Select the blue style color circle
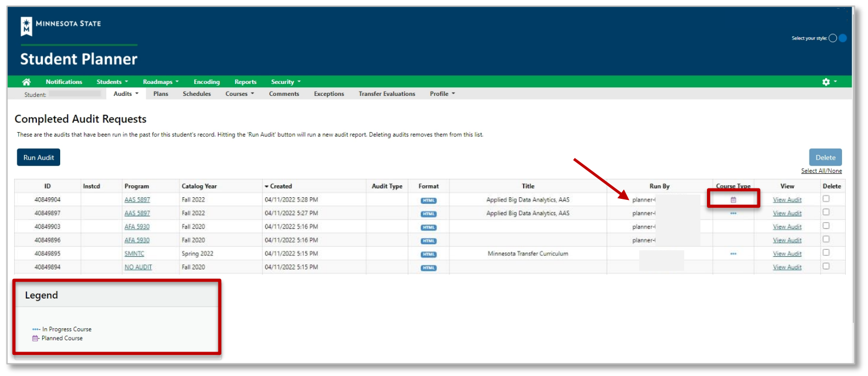 (843, 38)
